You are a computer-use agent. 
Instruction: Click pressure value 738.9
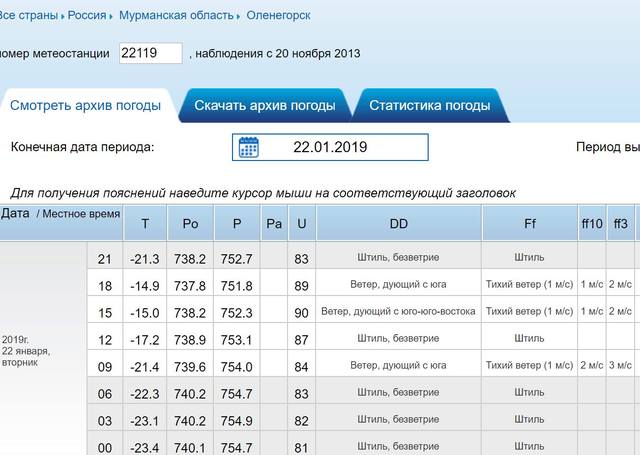(190, 340)
